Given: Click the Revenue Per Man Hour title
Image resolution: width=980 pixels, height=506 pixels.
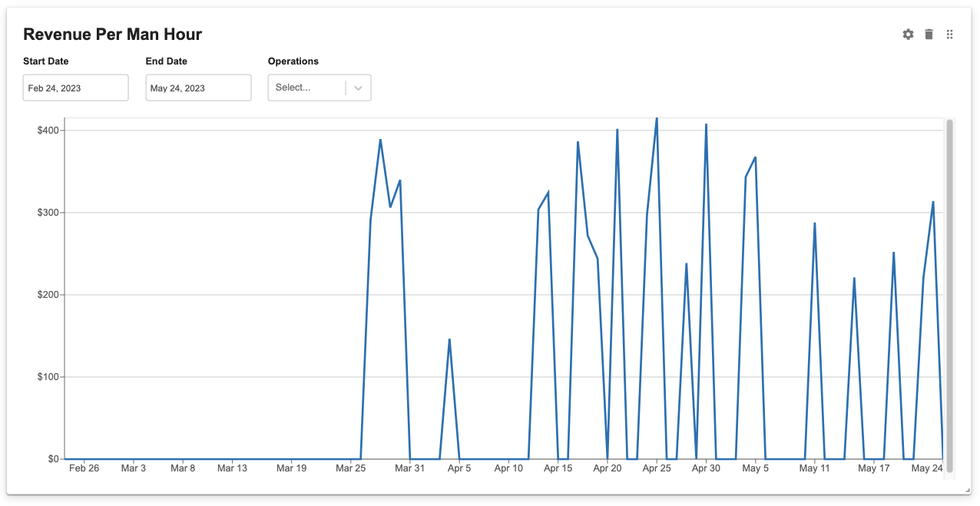Looking at the screenshot, I should [113, 35].
